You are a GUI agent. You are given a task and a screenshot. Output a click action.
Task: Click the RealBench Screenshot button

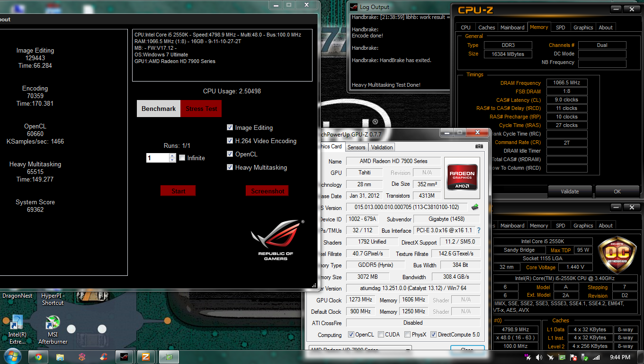click(268, 191)
